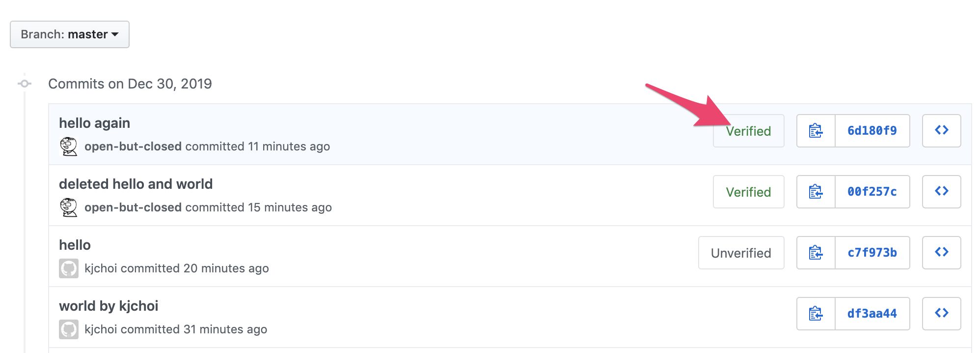Open commit hash link df3aa44
The height and width of the screenshot is (353, 980).
click(x=872, y=314)
